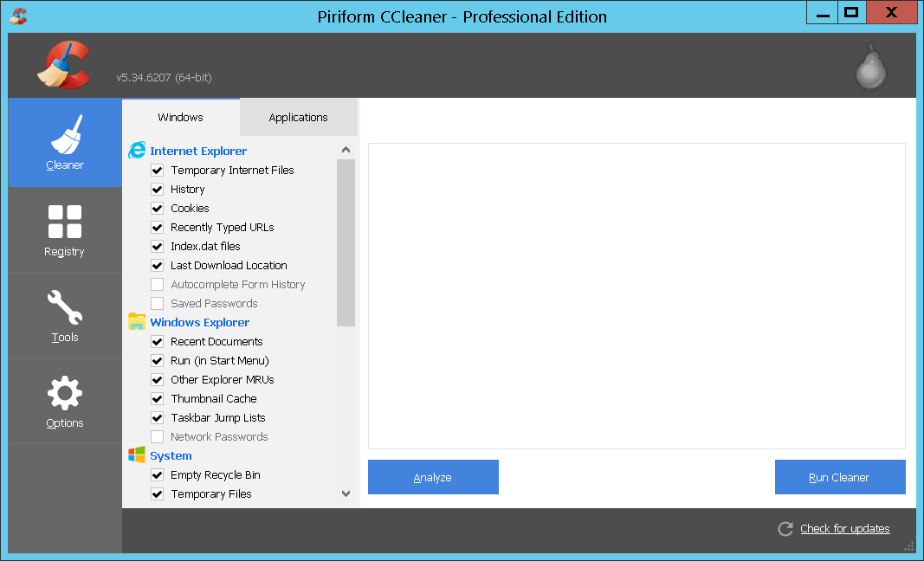Switch to the Windows tab
924x561 pixels.
[180, 117]
